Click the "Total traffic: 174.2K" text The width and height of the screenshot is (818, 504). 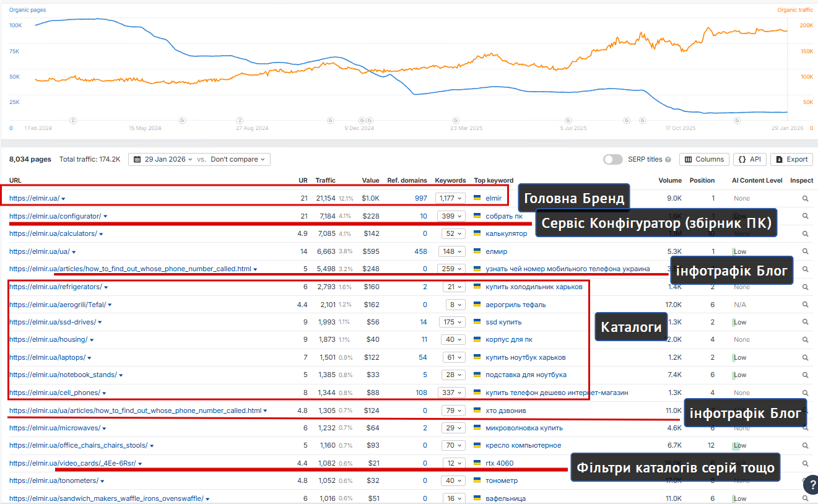[90, 159]
